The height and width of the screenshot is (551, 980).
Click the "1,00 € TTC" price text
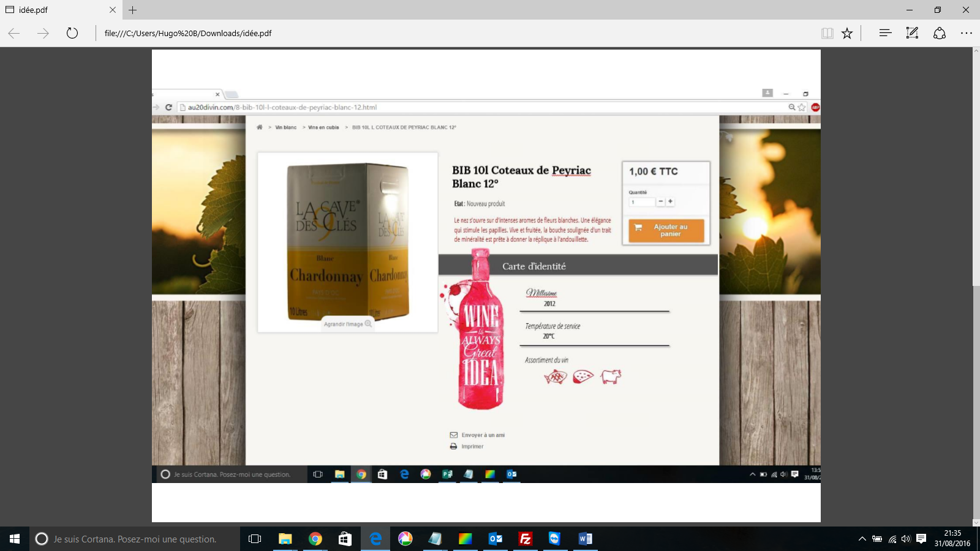pyautogui.click(x=654, y=171)
